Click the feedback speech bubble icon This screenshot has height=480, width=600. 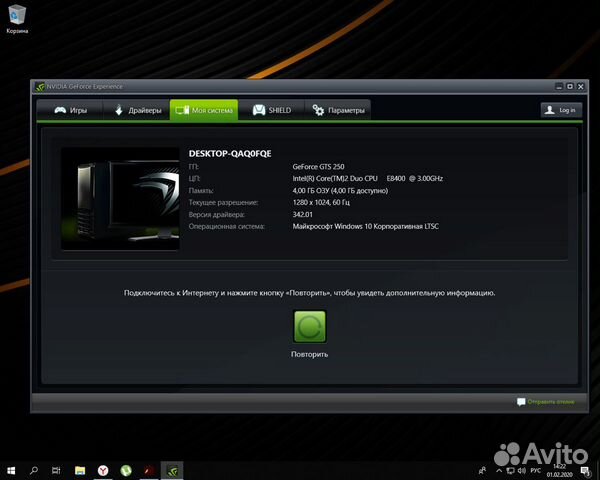tap(521, 402)
